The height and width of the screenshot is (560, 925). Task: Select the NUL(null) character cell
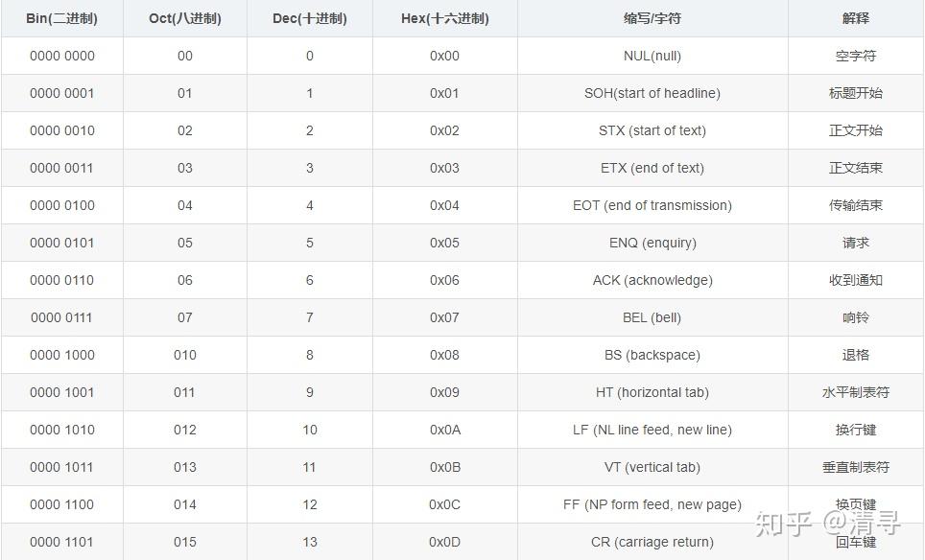click(652, 56)
